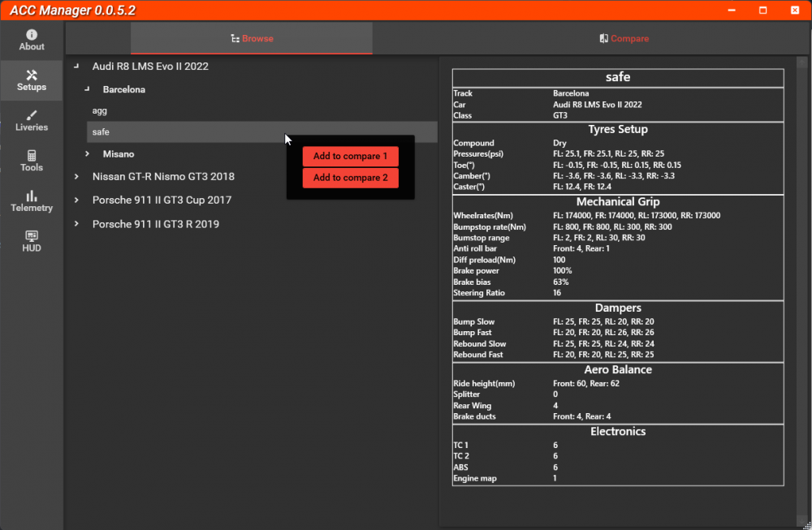Image resolution: width=812 pixels, height=530 pixels.
Task: Click the Brake bias value 63%
Action: pyautogui.click(x=561, y=282)
